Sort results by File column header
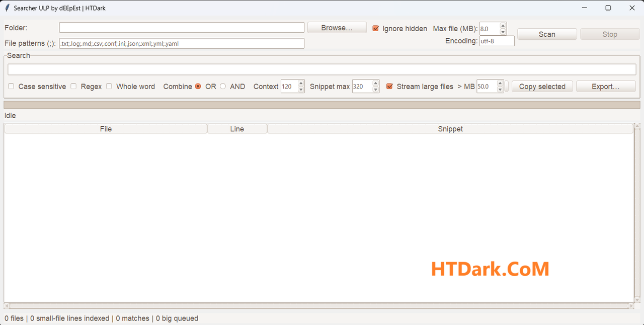Image resolution: width=644 pixels, height=325 pixels. 106,129
